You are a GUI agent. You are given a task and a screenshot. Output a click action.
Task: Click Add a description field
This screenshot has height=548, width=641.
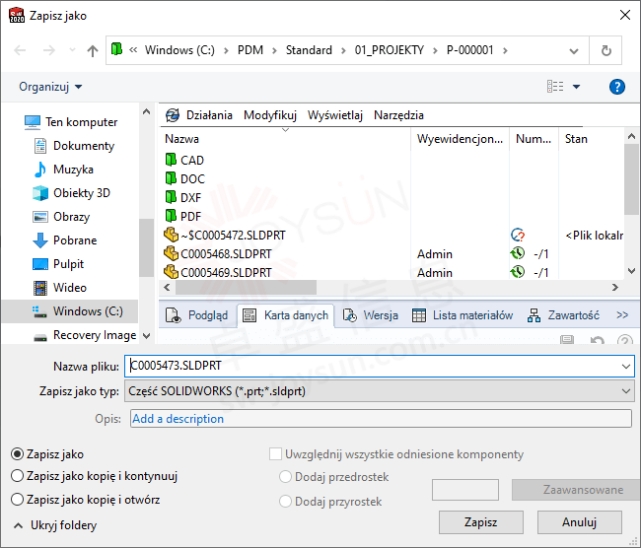point(380,419)
